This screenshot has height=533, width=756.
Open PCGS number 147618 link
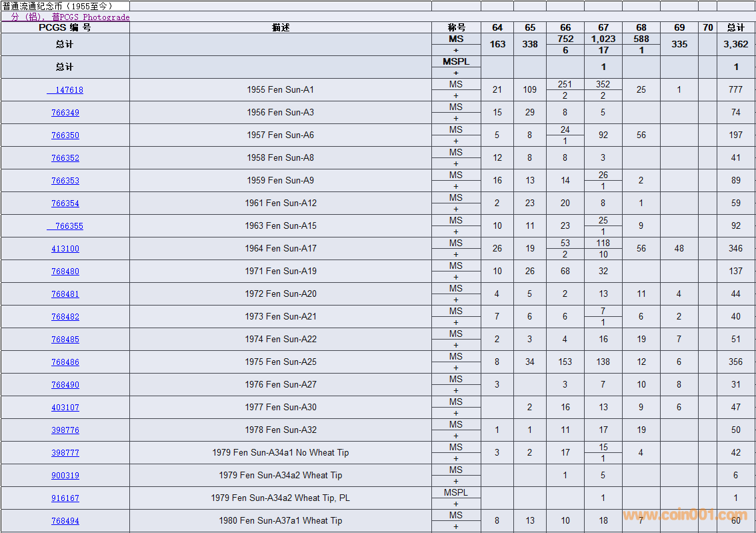[x=65, y=90]
